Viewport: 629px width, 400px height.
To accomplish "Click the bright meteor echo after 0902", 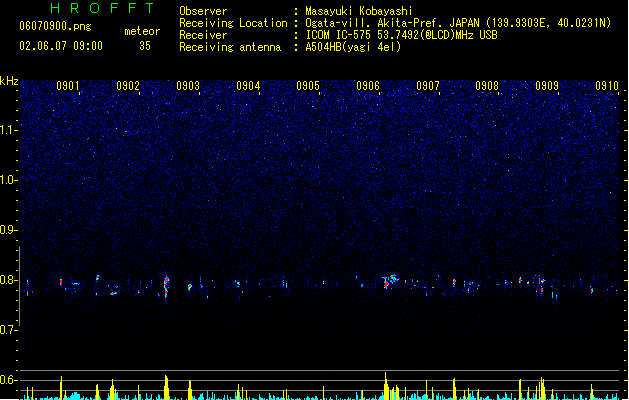I will click(166, 286).
